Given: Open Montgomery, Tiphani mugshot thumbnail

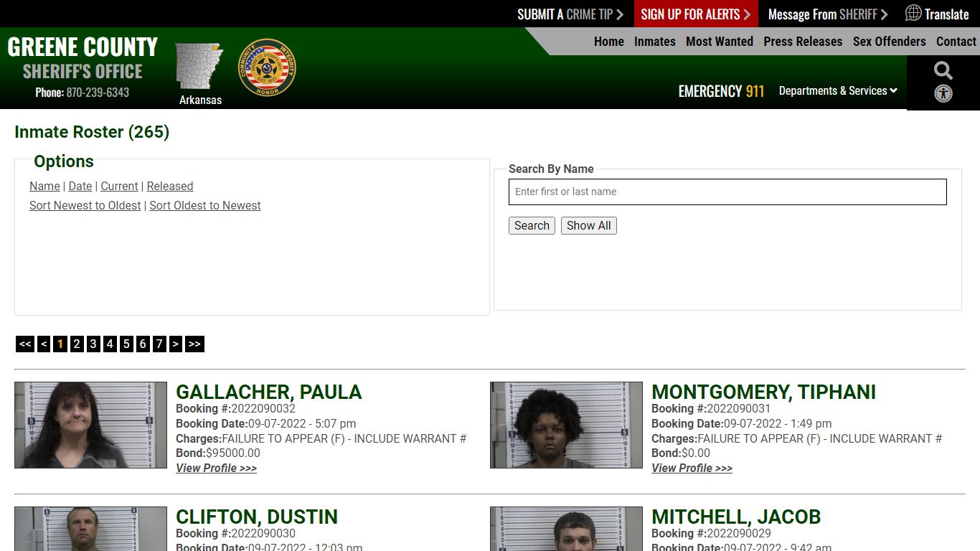Looking at the screenshot, I should click(566, 425).
